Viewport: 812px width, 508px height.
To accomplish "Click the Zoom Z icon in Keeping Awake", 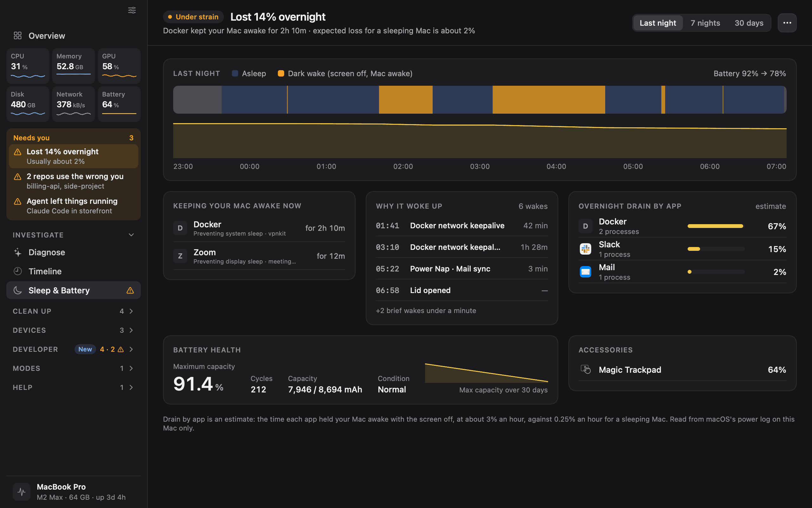I will pyautogui.click(x=180, y=256).
